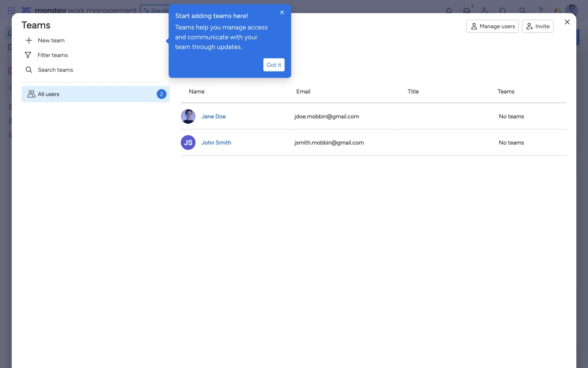The image size is (588, 368).
Task: Open the help question mark icon
Action: (541, 10)
